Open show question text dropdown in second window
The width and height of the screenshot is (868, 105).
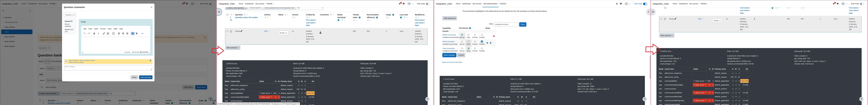[310, 8]
